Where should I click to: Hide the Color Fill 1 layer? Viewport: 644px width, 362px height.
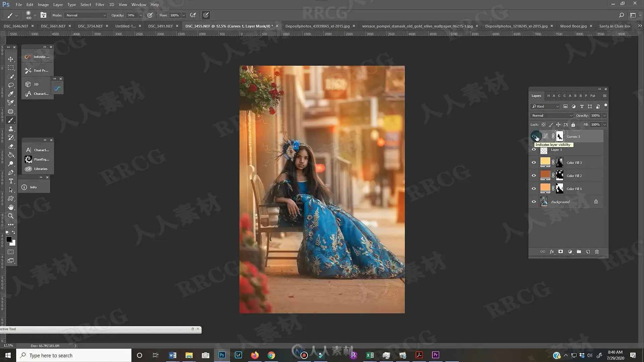pos(534,189)
